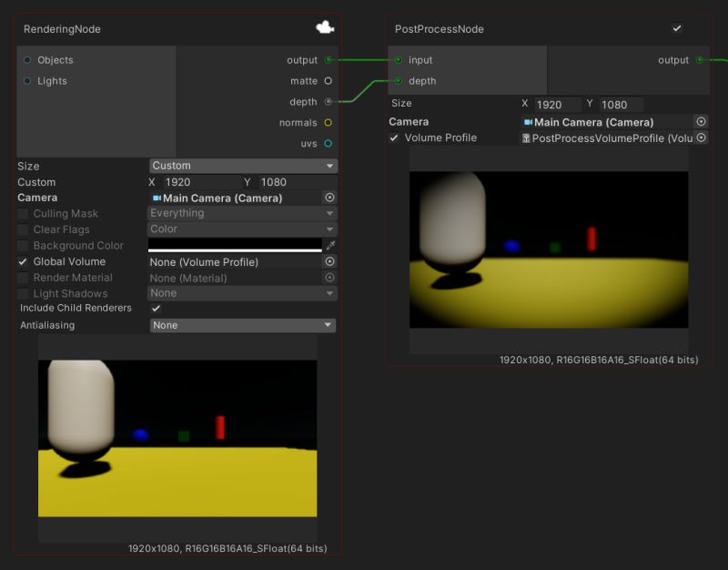
Task: Click the checkmark icon on PostProcessNode header
Action: pyautogui.click(x=677, y=29)
